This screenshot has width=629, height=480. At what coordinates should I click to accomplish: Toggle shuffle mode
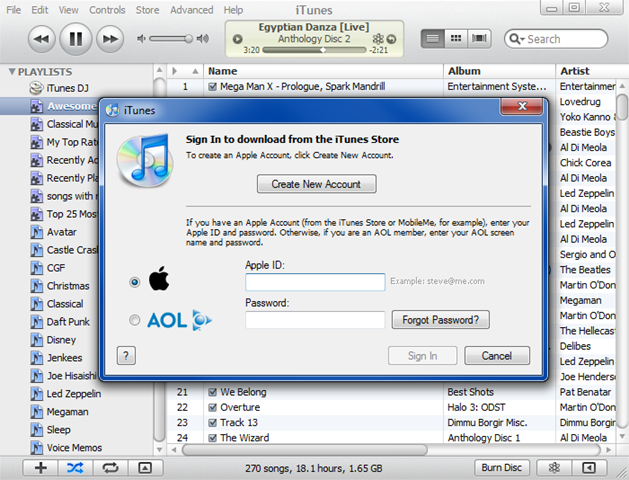coord(75,468)
